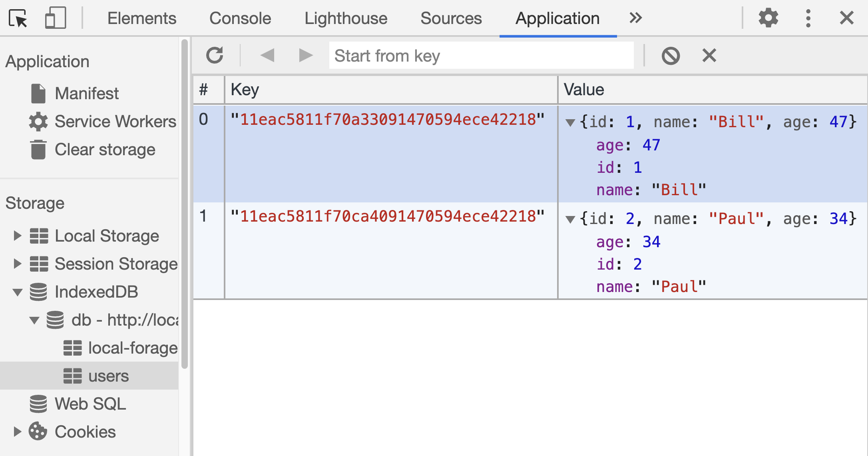Show more tabs chevron
Screen dimensions: 868x456
(x=635, y=18)
